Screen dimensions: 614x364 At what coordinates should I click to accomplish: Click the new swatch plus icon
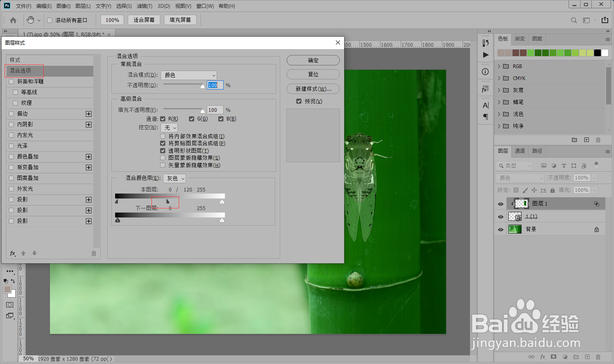point(586,140)
